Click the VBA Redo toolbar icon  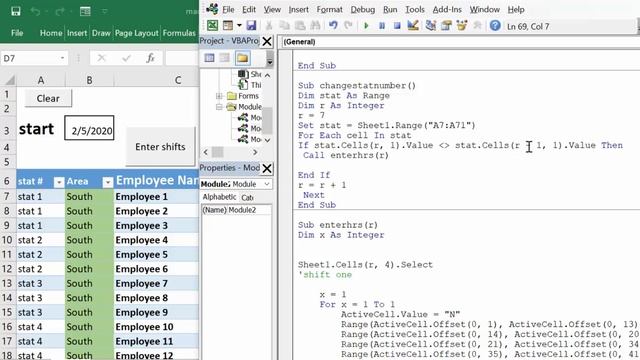pos(348,26)
